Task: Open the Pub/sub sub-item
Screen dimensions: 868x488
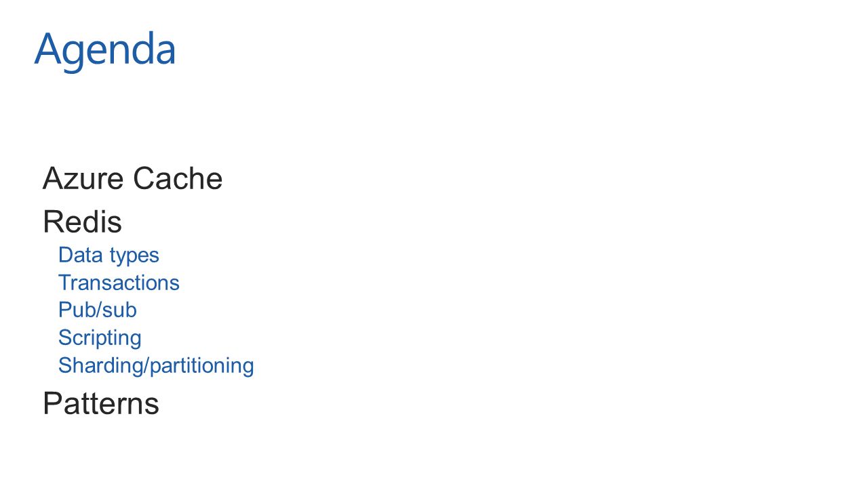Action: point(98,310)
